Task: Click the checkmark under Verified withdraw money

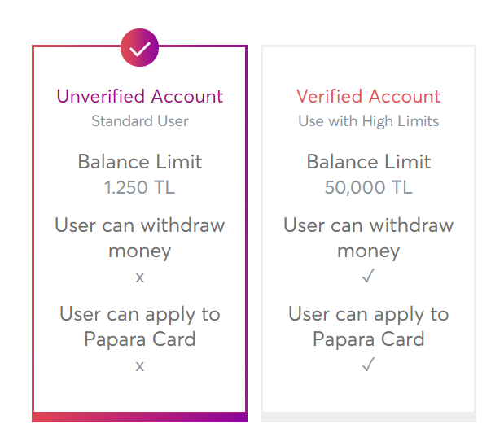Action: (368, 276)
